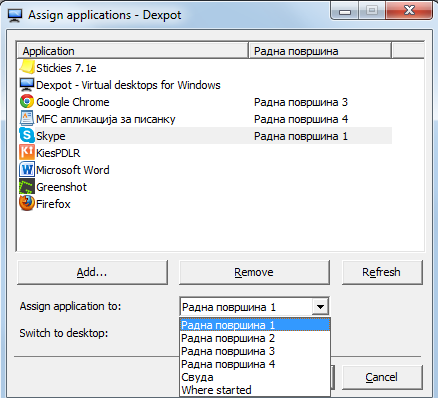The height and width of the screenshot is (398, 438).
Task: Sort by the Application column header
Action: [132, 51]
